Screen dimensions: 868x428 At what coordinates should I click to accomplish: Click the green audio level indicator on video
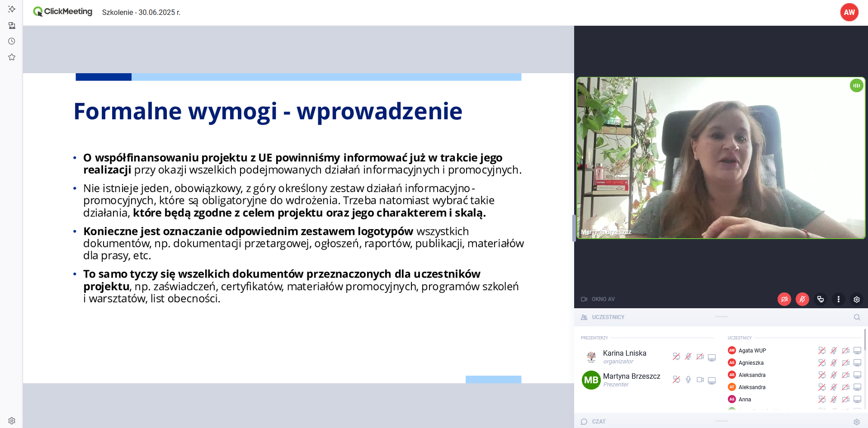[856, 85]
